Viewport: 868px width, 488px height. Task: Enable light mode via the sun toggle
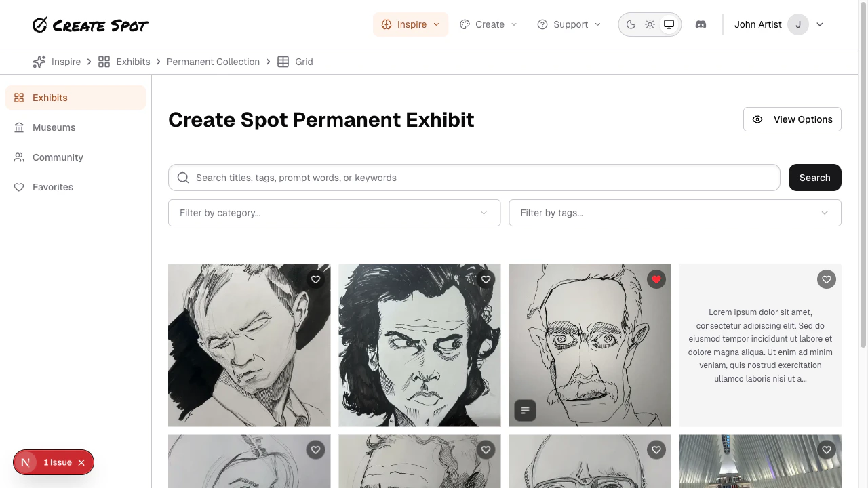pos(650,24)
